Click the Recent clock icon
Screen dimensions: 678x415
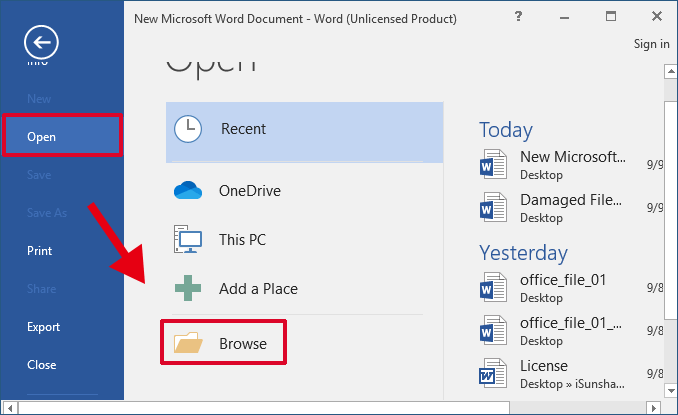click(188, 129)
